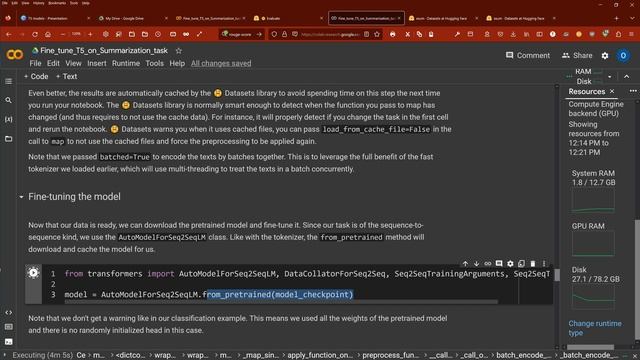Click System RAM usage graph
This screenshot has height=360, width=640.
tap(593, 201)
